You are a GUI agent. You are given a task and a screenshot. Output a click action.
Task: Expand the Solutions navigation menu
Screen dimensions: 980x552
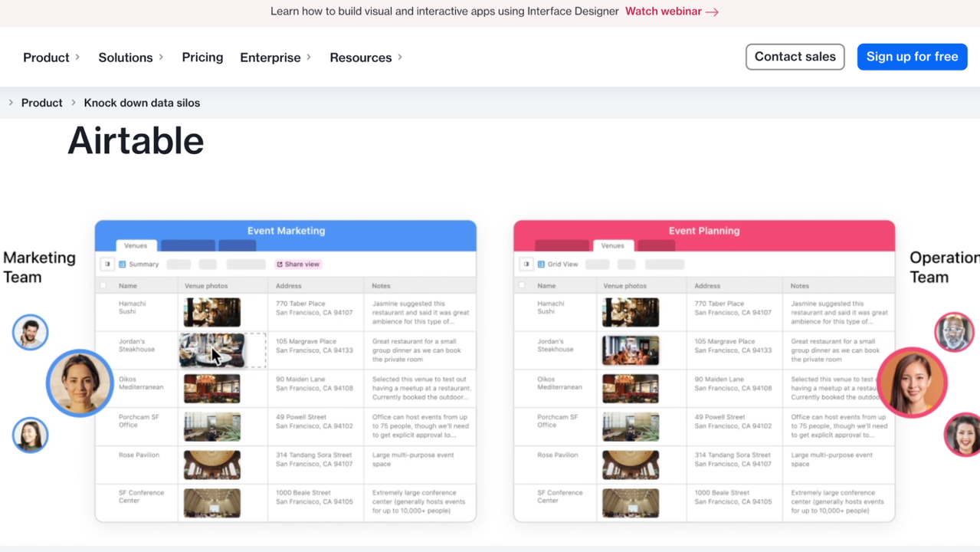click(x=130, y=58)
